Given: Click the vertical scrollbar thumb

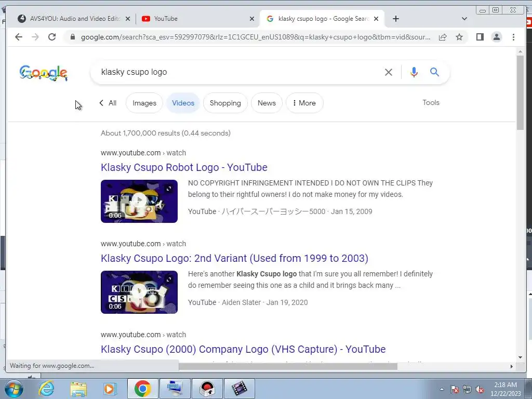Looking at the screenshot, I should tap(520, 92).
